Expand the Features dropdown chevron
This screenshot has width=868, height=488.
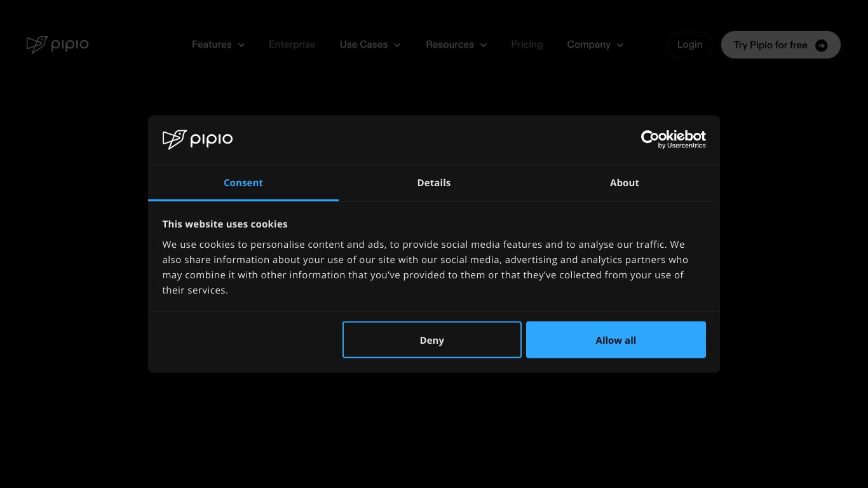coord(241,45)
